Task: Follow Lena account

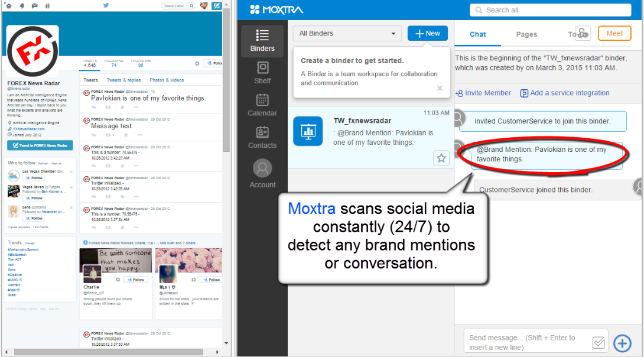Action: pyautogui.click(x=33, y=218)
